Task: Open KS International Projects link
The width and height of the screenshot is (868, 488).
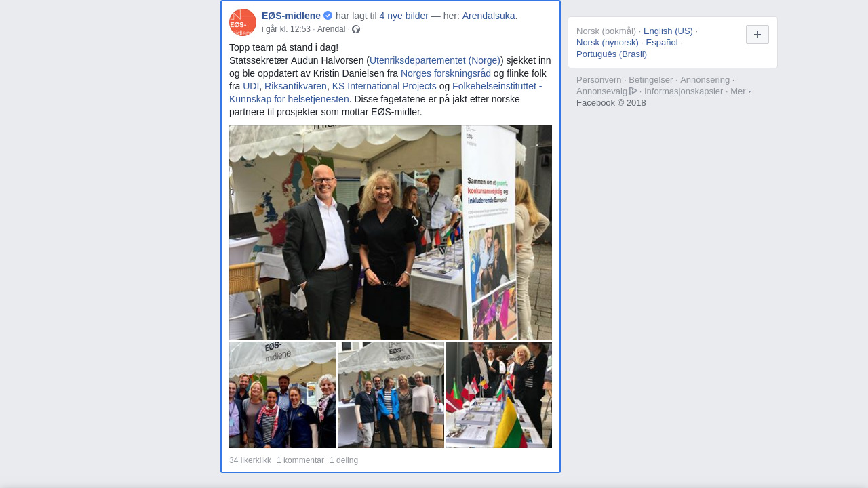Action: click(x=384, y=86)
